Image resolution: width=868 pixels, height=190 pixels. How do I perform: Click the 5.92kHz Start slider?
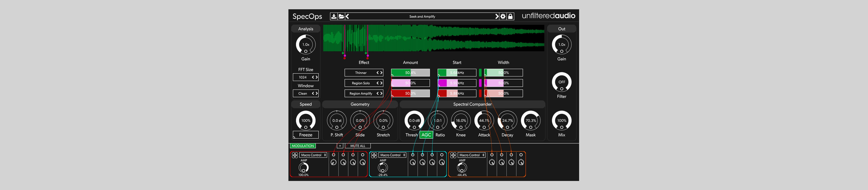[457, 83]
